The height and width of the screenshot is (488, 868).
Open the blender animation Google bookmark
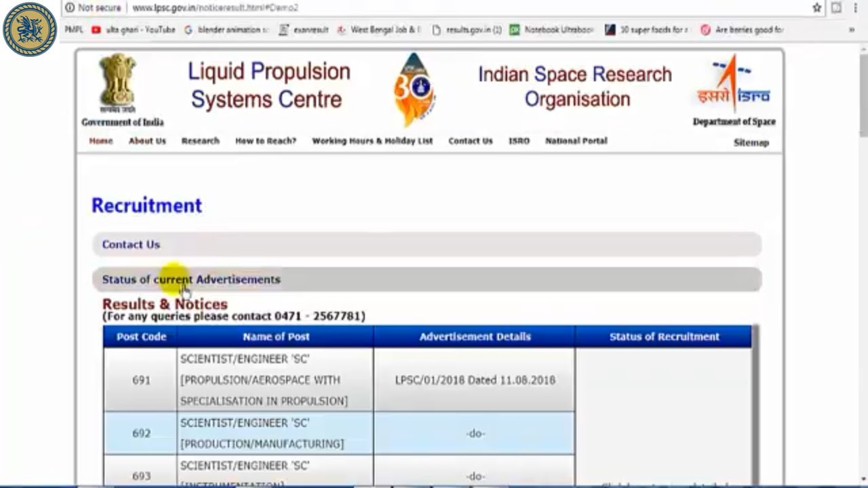coord(226,30)
